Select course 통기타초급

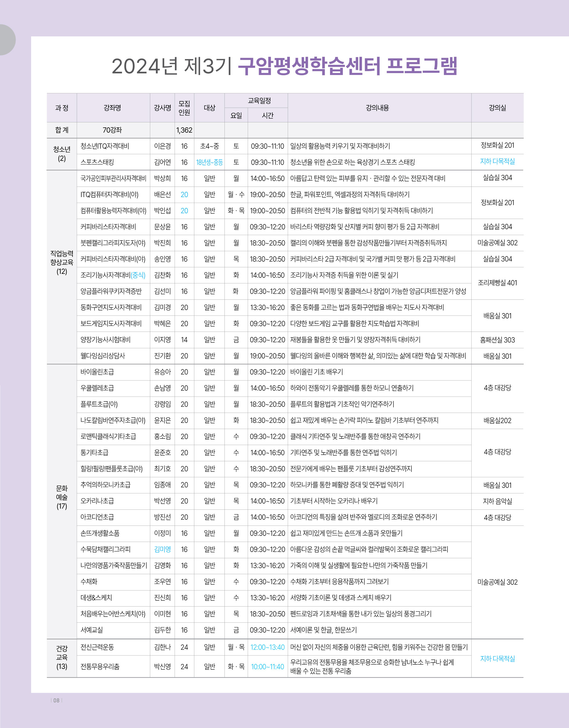click(94, 453)
